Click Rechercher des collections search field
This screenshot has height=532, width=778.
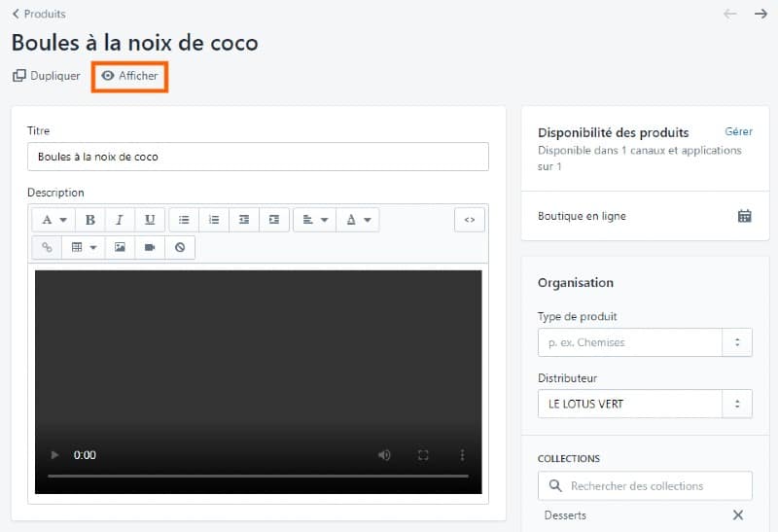645,486
